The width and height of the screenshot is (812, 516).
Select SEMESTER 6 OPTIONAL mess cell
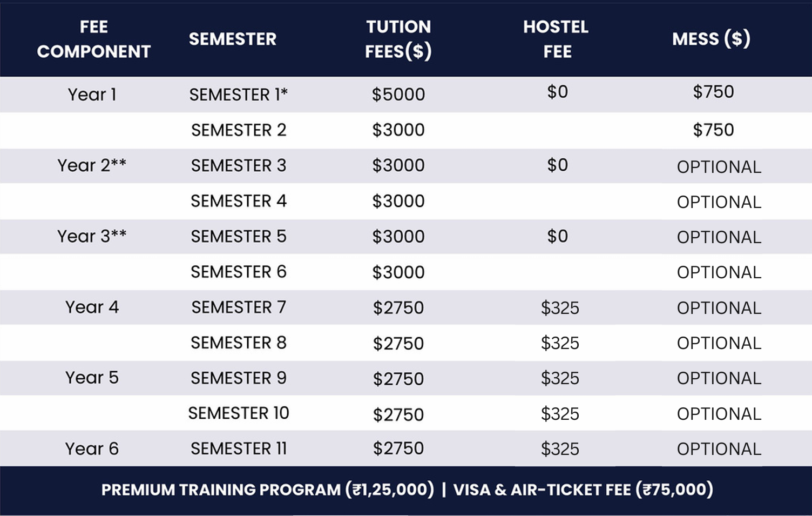click(719, 272)
